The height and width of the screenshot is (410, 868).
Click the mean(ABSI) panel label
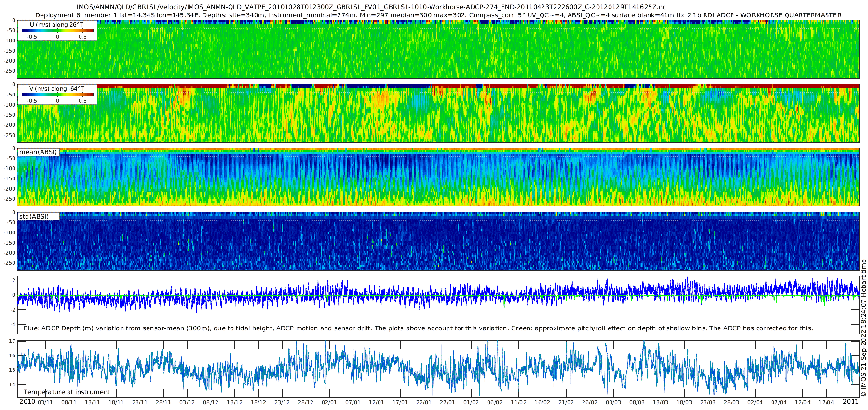click(x=38, y=152)
